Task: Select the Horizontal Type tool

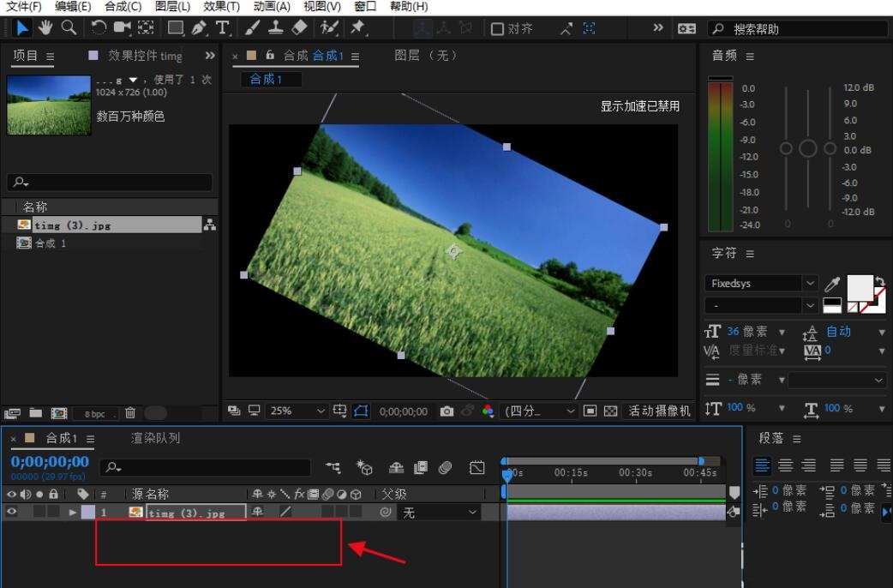Action: pyautogui.click(x=223, y=28)
